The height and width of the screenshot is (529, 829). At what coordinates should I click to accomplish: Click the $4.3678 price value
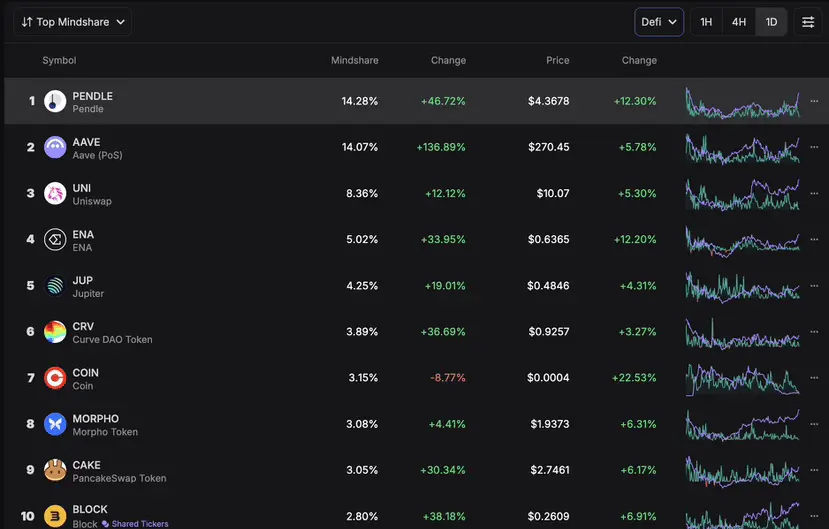(x=549, y=101)
